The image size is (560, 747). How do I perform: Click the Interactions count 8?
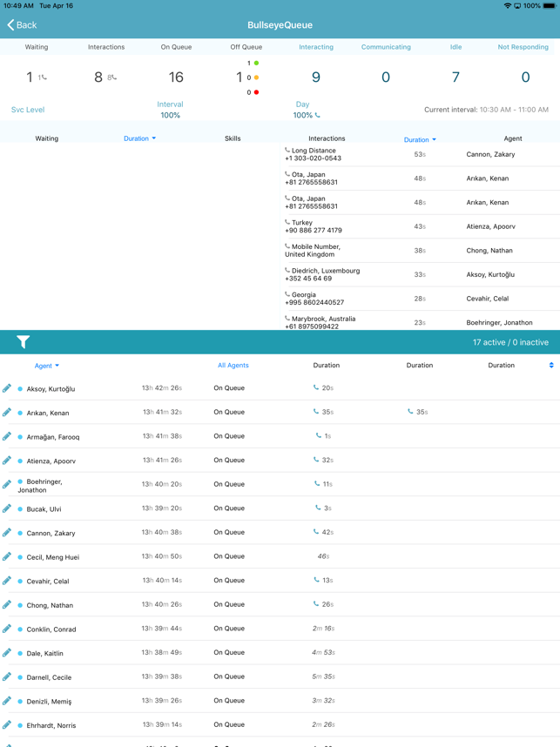click(98, 77)
